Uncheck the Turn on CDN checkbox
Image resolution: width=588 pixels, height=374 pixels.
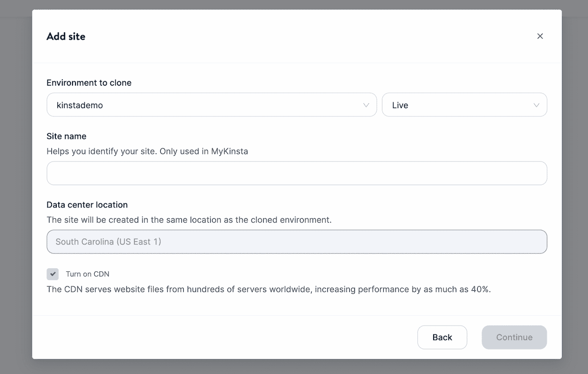pos(52,274)
